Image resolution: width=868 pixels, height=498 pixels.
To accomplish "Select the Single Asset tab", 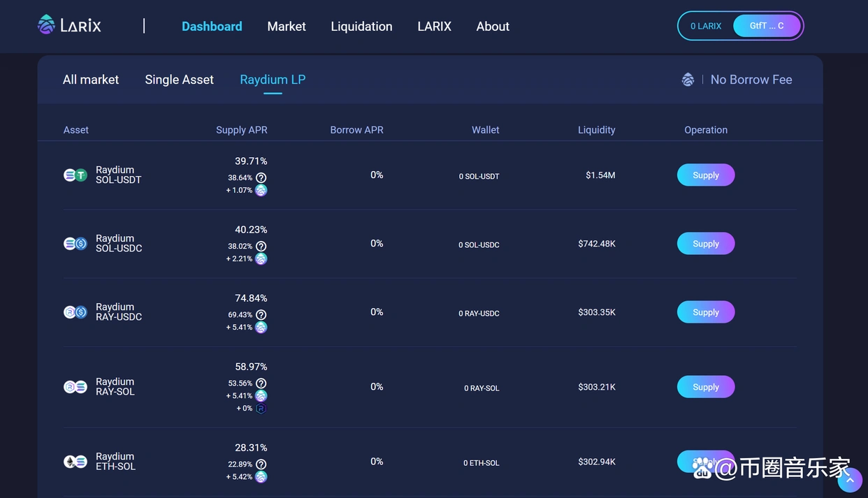I will pyautogui.click(x=179, y=80).
